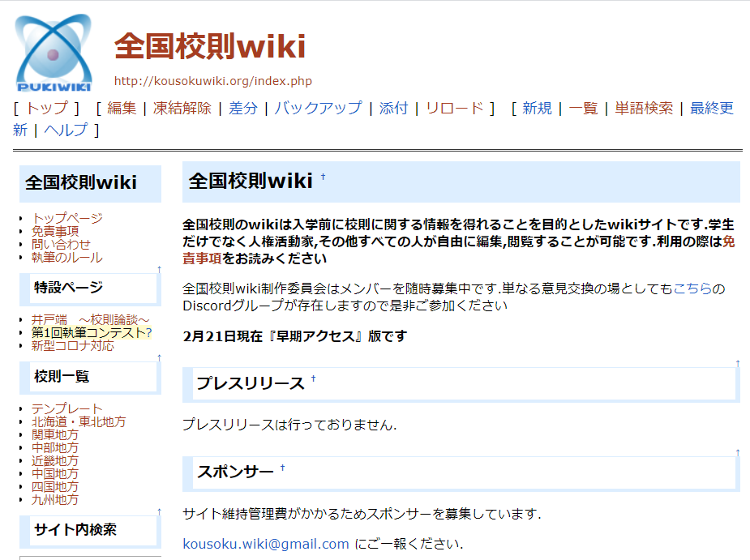Open 執筆のルール sidebar link
Viewport: 750px width, 560px height.
pos(67,257)
